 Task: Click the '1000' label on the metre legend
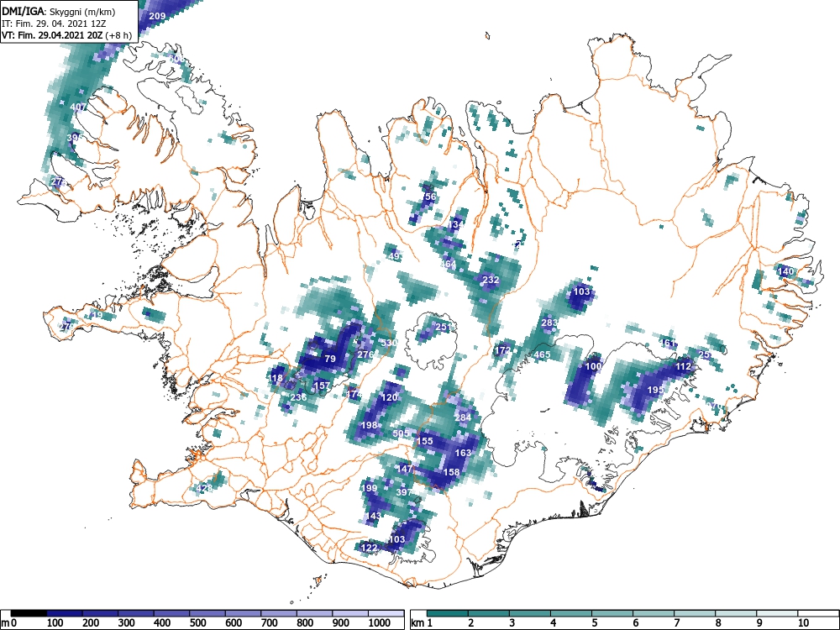pyautogui.click(x=380, y=622)
